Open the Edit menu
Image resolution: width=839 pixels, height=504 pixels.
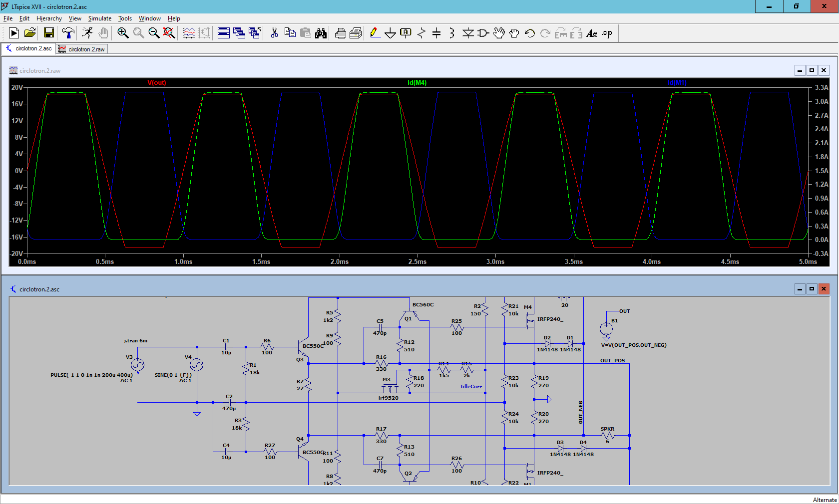point(24,18)
